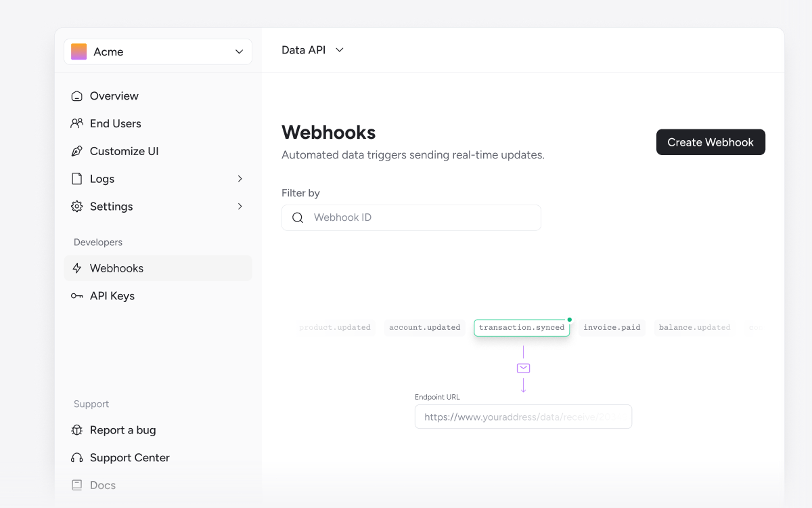Click the Acme gradient logo icon
The width and height of the screenshot is (812, 508).
[x=78, y=51]
